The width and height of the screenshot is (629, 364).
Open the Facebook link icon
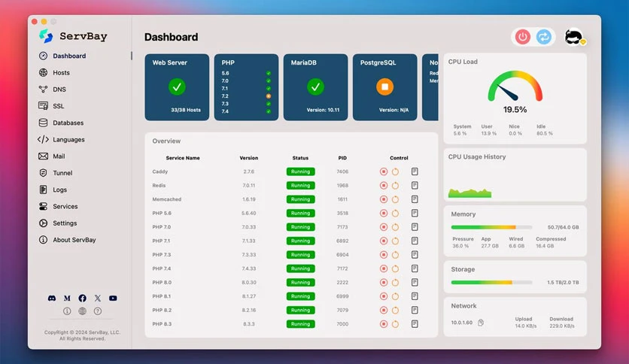point(82,299)
